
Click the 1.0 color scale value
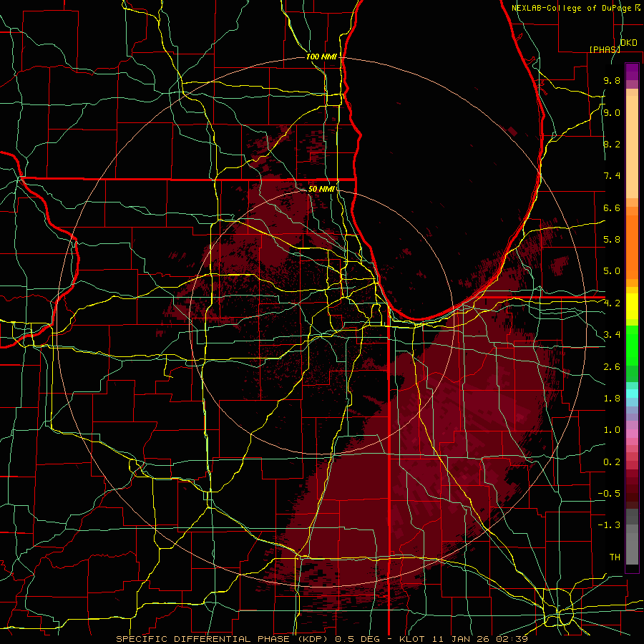[612, 430]
